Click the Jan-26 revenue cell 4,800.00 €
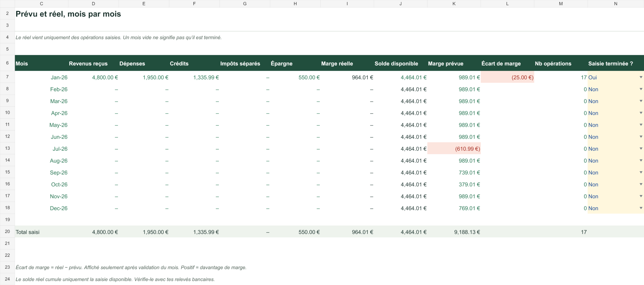 [x=93, y=77]
